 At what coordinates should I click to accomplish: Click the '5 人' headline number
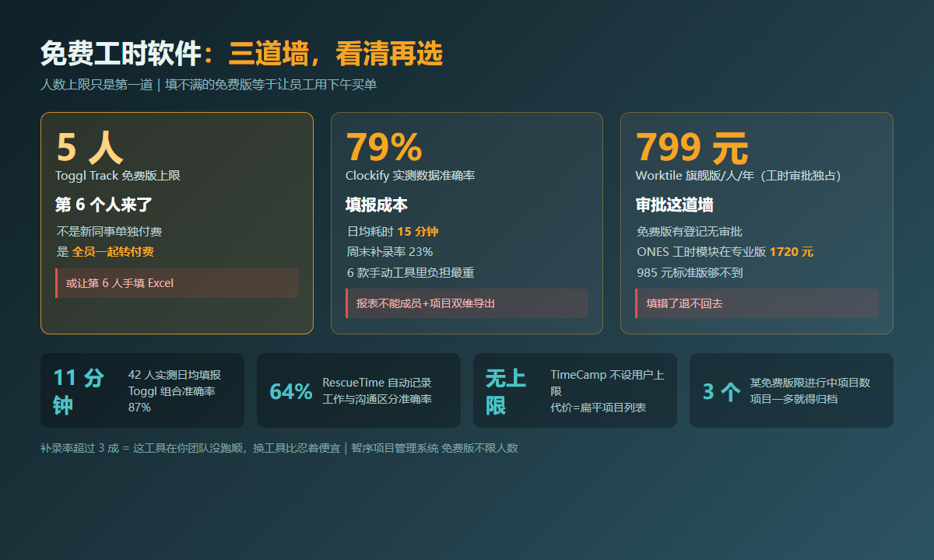click(90, 148)
